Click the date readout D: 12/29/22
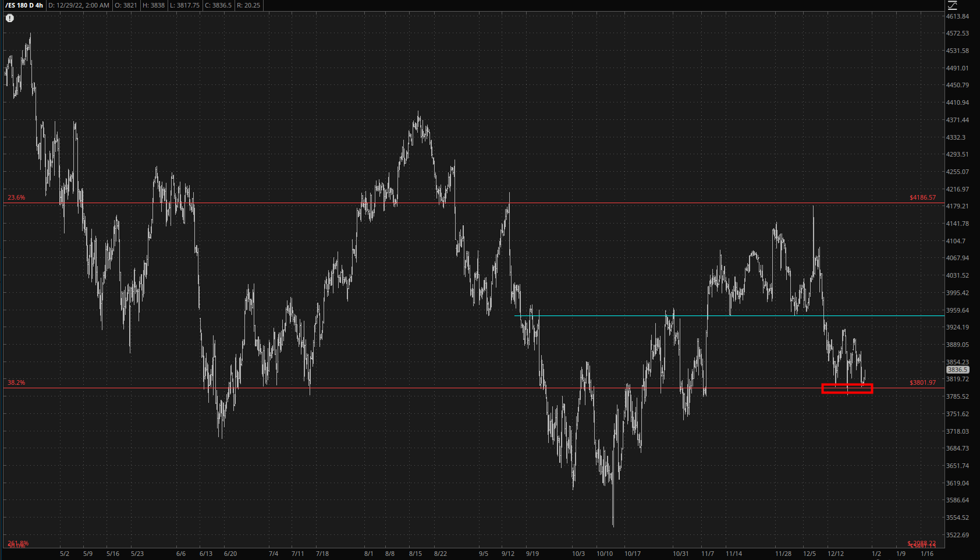The image size is (980, 560). [79, 5]
